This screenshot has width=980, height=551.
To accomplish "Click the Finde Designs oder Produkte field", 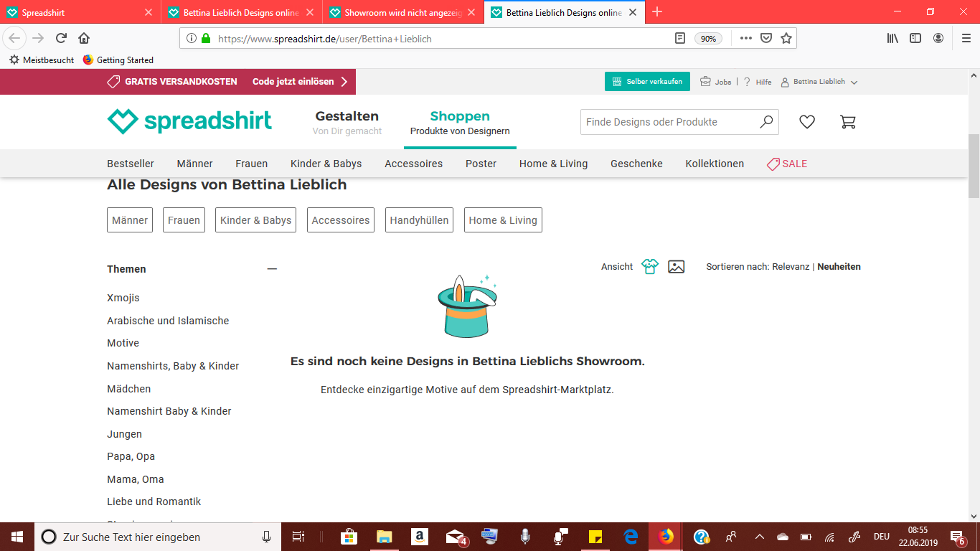I will pos(667,122).
